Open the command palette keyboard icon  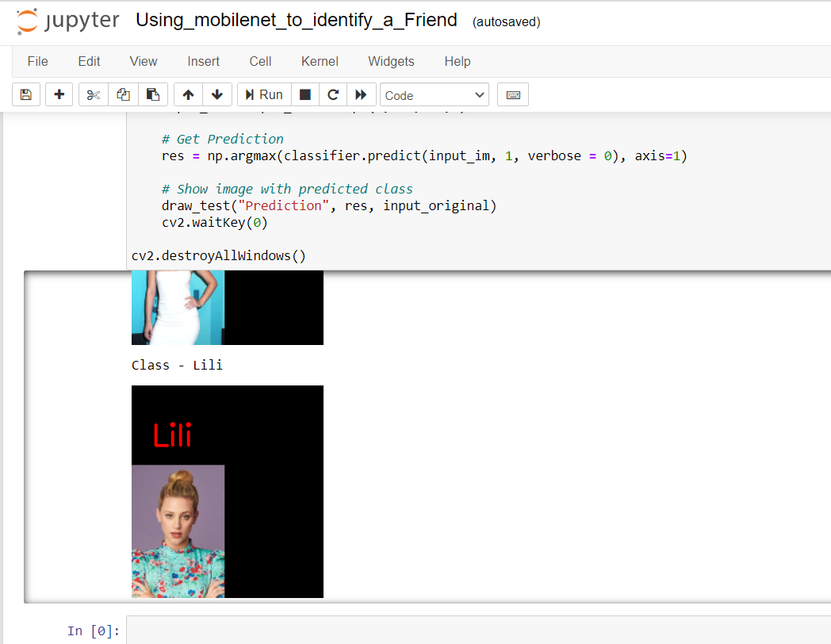513,95
